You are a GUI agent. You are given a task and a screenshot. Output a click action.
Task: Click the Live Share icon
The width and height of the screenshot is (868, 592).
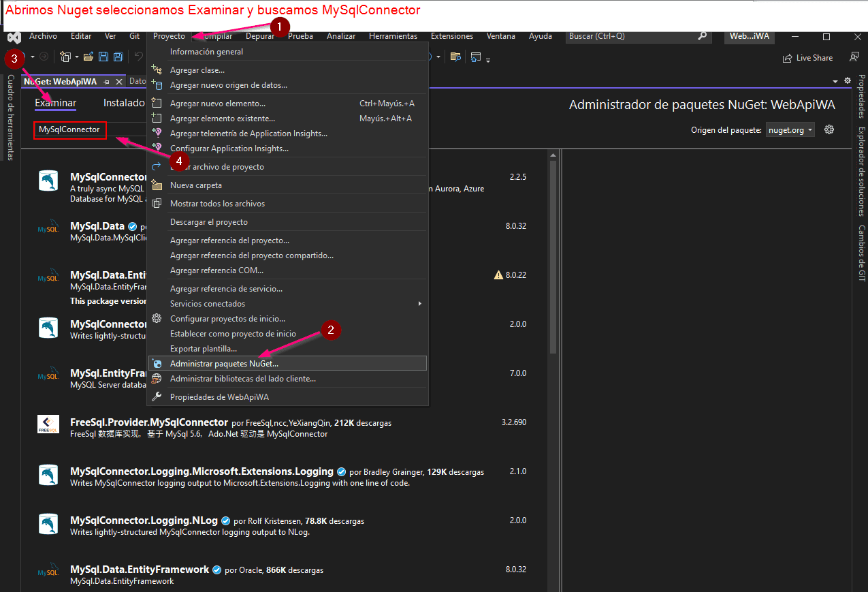click(788, 58)
